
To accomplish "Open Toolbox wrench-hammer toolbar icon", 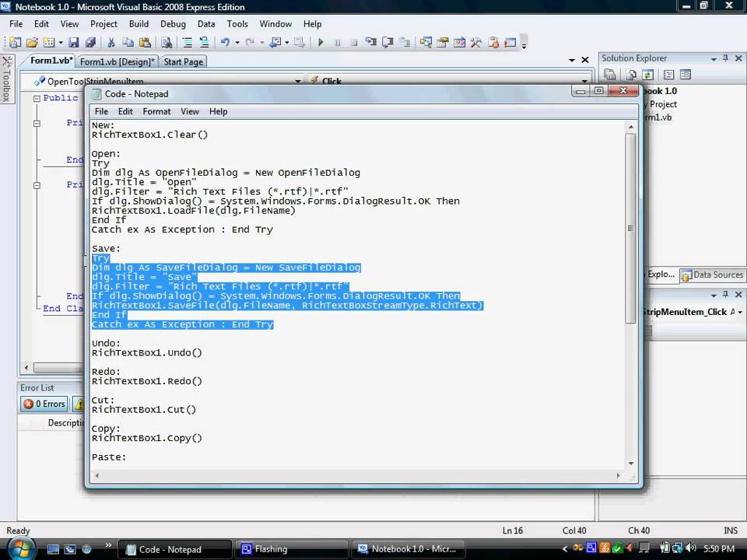I will [476, 42].
